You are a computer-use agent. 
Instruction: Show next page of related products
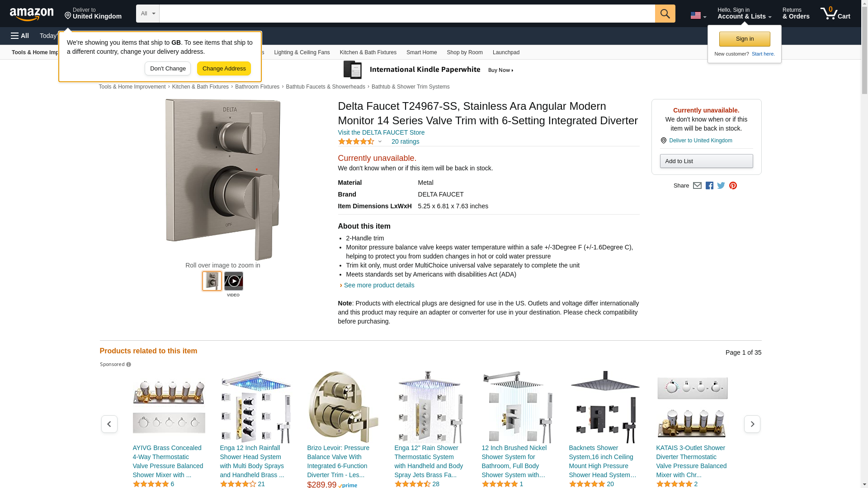pyautogui.click(x=752, y=424)
